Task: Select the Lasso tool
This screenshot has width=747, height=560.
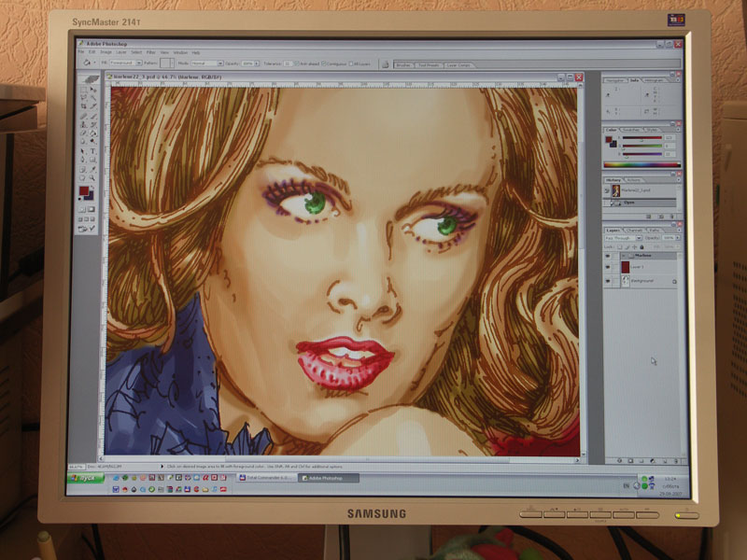Action: 84,98
